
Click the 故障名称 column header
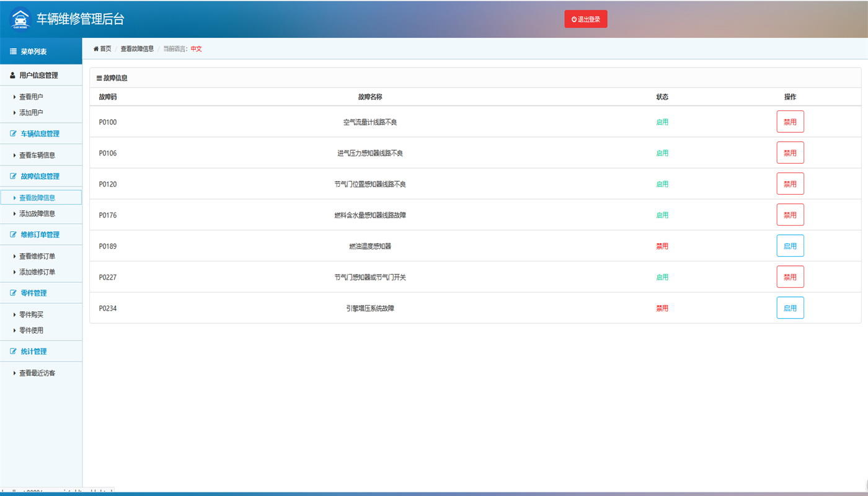370,97
